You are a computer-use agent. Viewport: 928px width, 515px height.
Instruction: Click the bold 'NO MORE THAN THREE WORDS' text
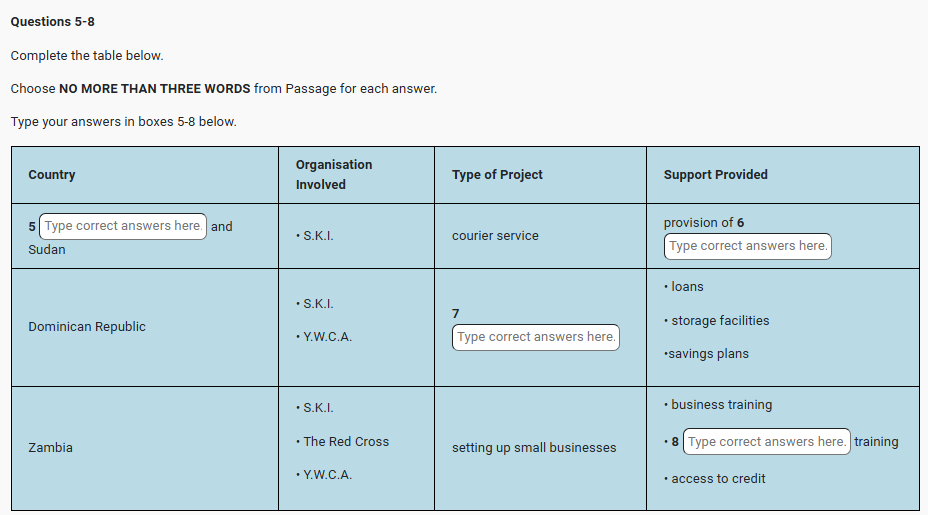pyautogui.click(x=155, y=88)
